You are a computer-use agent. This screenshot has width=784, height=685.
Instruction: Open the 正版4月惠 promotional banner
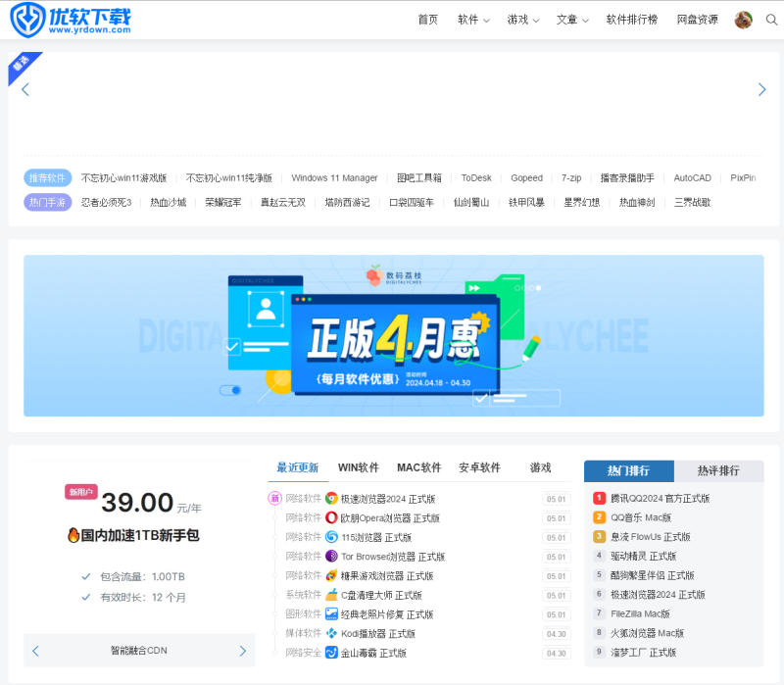coord(394,335)
